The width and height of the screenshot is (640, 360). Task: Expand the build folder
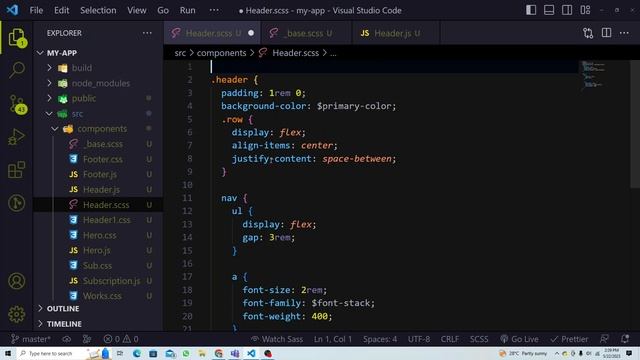[98, 68]
